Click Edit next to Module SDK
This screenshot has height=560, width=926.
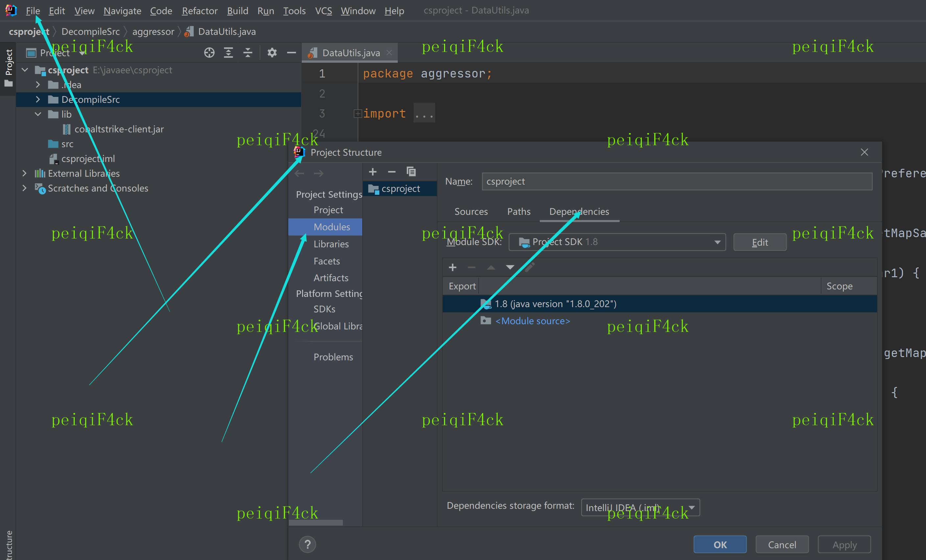pyautogui.click(x=760, y=242)
